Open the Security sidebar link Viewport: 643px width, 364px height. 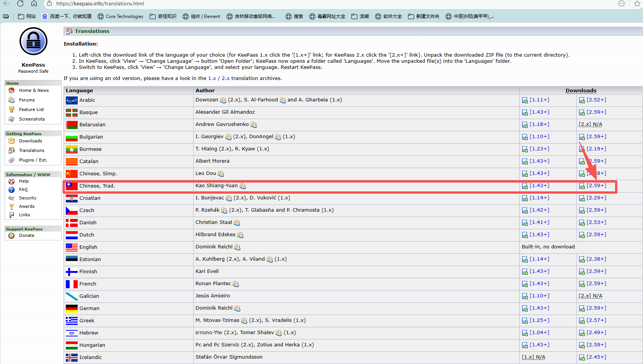click(x=28, y=198)
